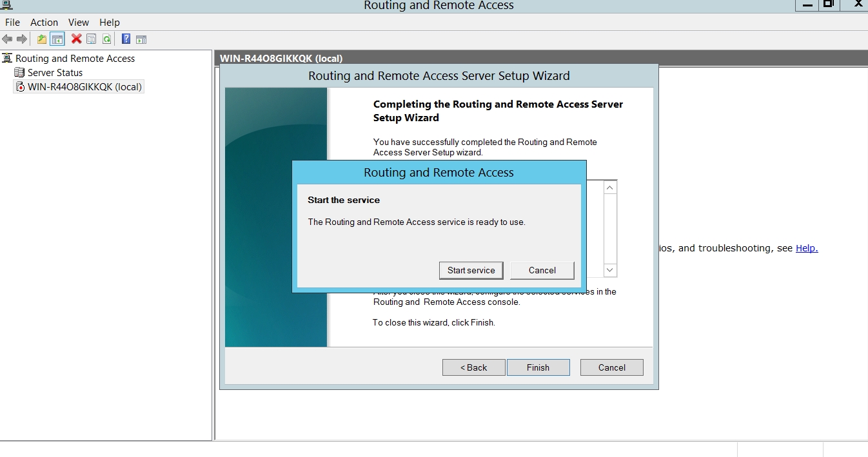This screenshot has width=868, height=457.
Task: Click the wizard's Finish button
Action: pyautogui.click(x=538, y=367)
